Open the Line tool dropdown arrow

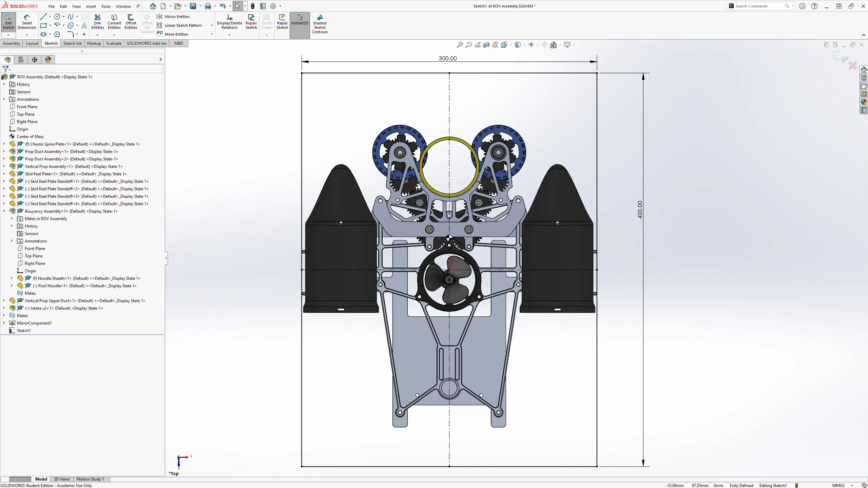(50, 17)
